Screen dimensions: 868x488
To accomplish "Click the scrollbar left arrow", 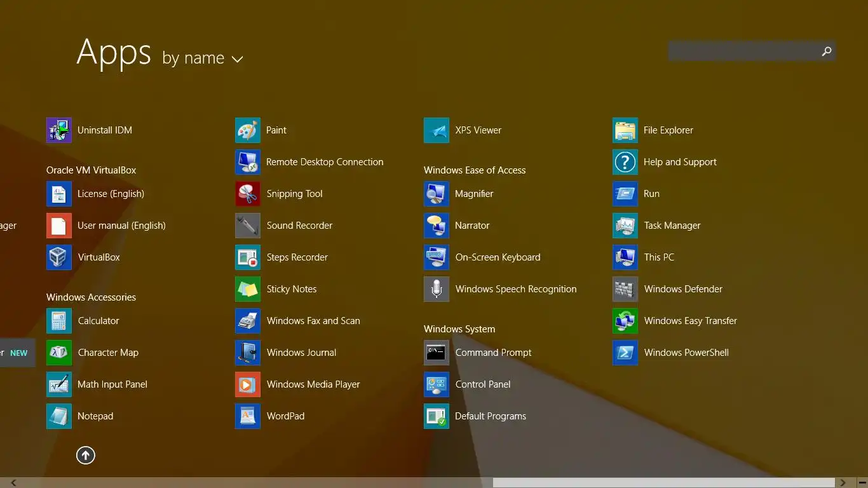I will coord(13,483).
